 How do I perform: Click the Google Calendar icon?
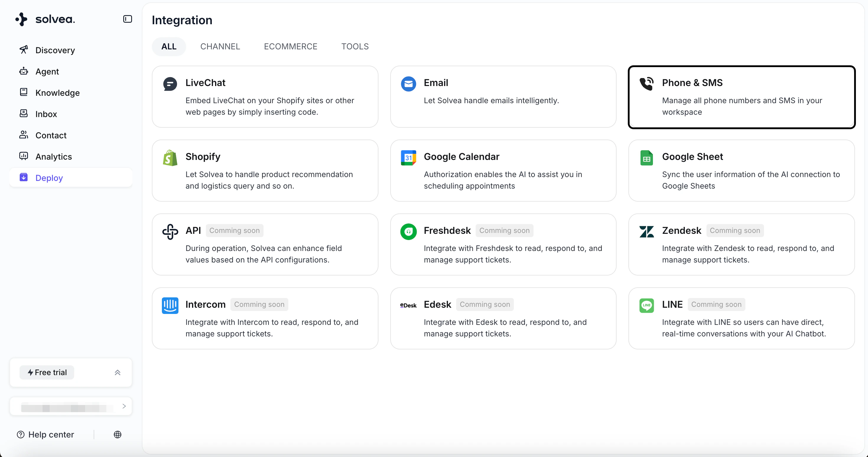(x=408, y=158)
